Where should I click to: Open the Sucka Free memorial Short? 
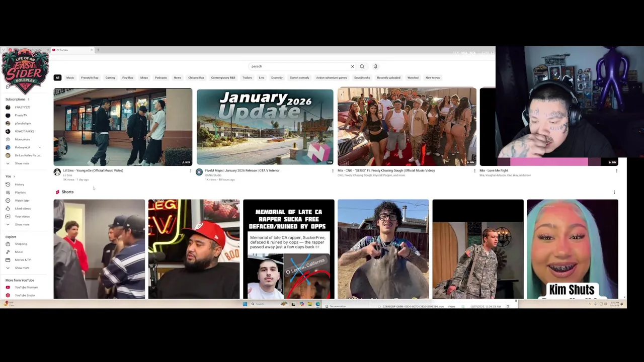coord(288,249)
